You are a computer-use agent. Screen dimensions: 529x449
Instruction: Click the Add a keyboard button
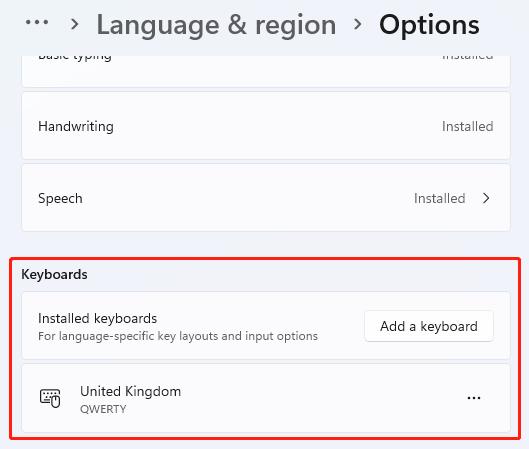(x=429, y=326)
